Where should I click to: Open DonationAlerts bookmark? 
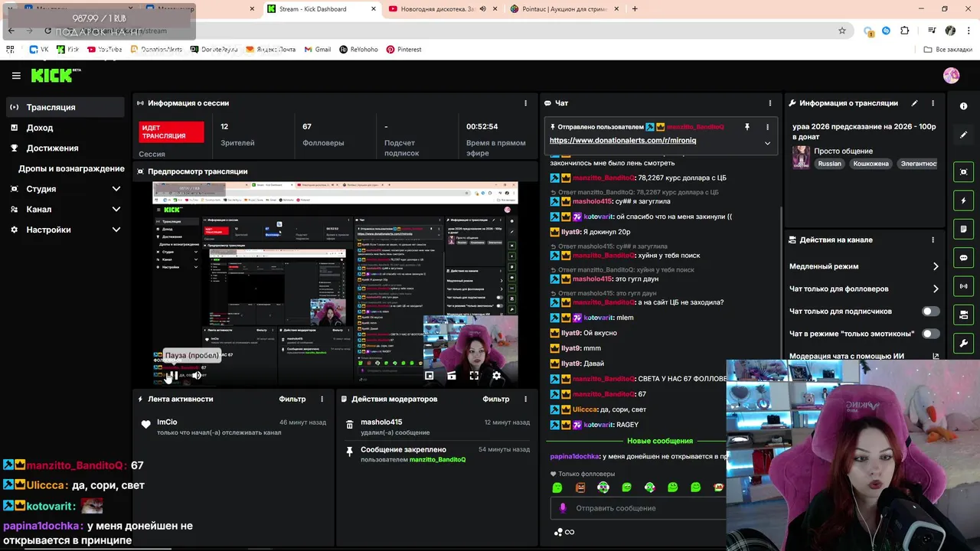[x=156, y=49]
